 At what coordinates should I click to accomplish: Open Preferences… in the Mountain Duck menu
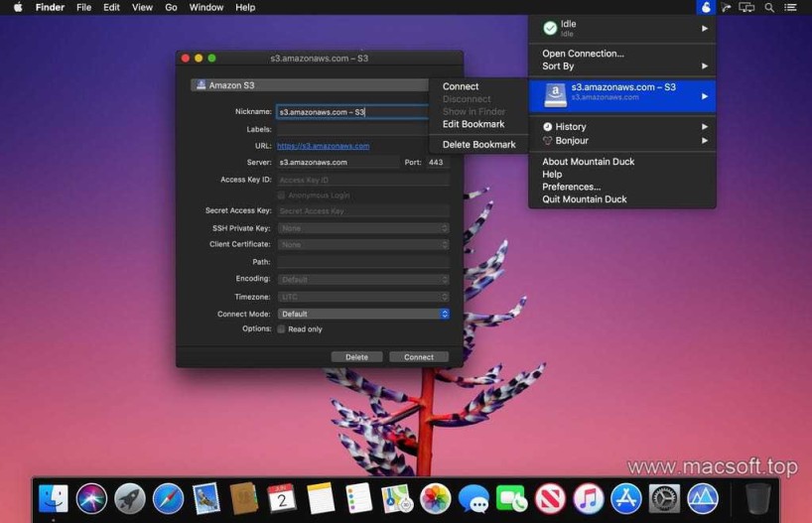(571, 187)
